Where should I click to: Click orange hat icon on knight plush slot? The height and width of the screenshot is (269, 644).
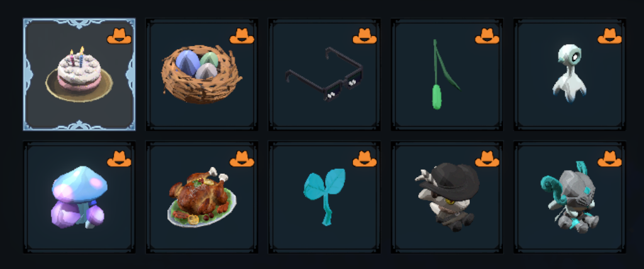point(609,159)
